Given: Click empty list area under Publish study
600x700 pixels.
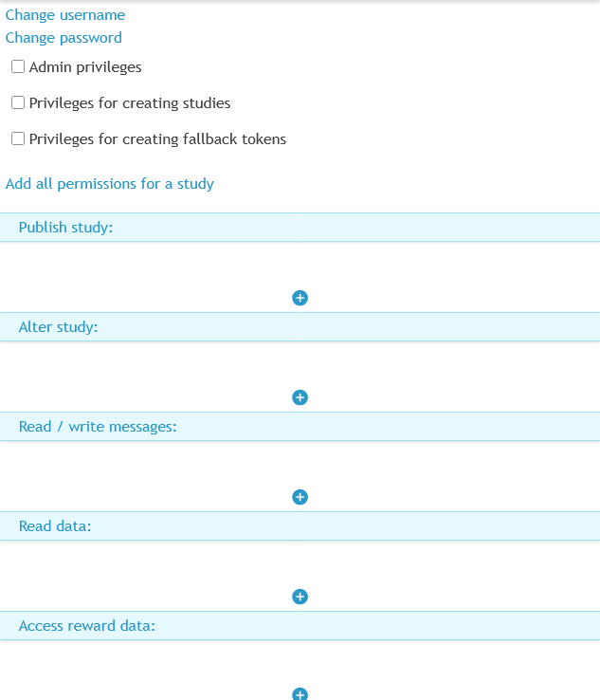Looking at the screenshot, I should (x=300, y=265).
